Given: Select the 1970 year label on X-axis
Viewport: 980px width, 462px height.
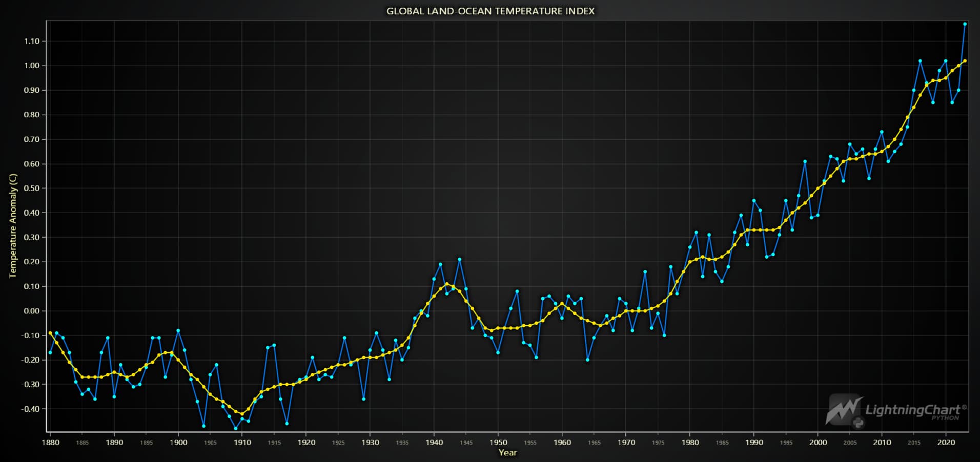Looking at the screenshot, I should pos(626,443).
